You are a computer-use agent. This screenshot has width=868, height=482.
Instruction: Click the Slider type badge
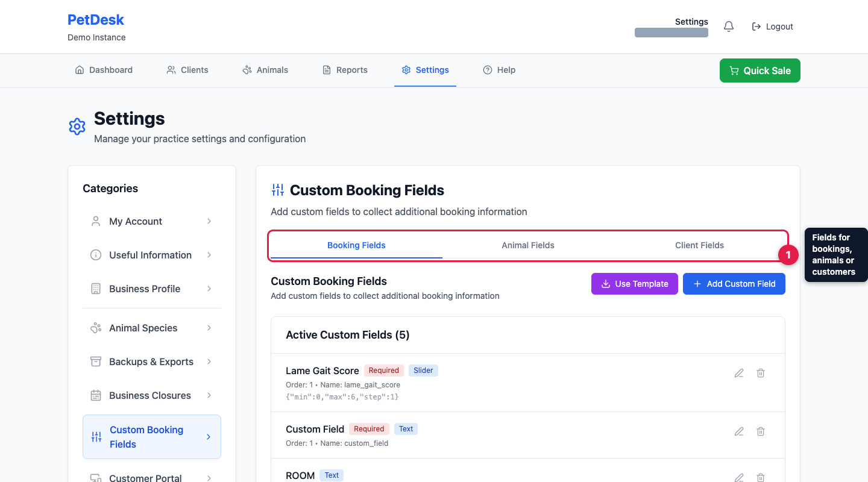click(x=423, y=371)
